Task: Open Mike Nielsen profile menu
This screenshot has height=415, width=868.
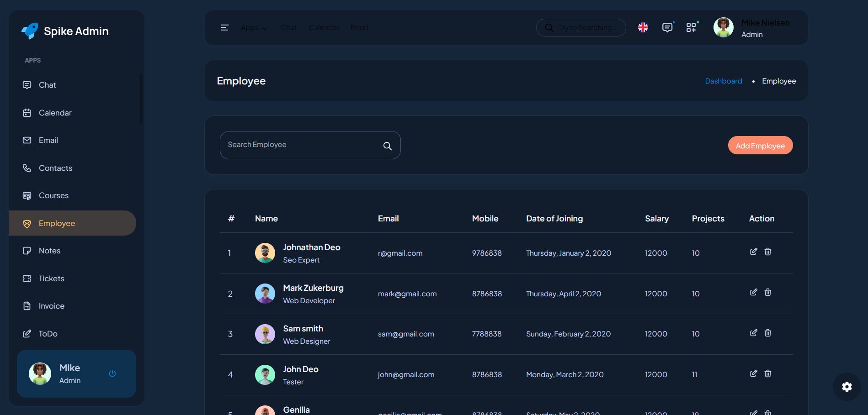Action: 752,28
